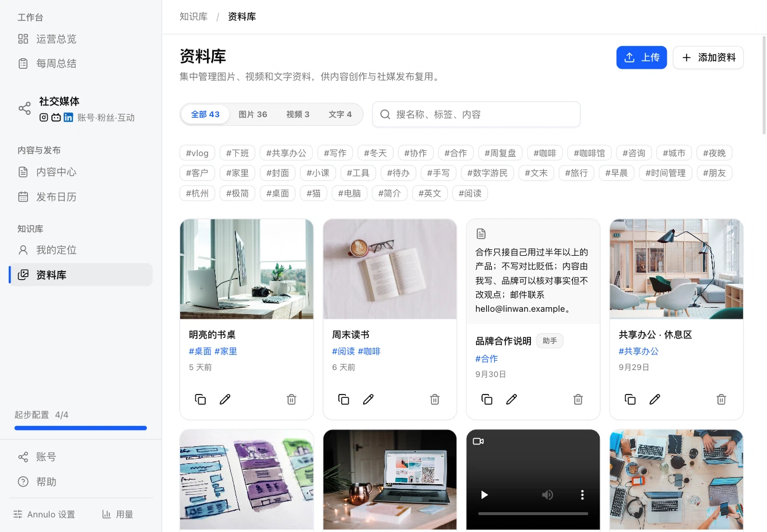Seek on the video preview progress bar

click(533, 513)
